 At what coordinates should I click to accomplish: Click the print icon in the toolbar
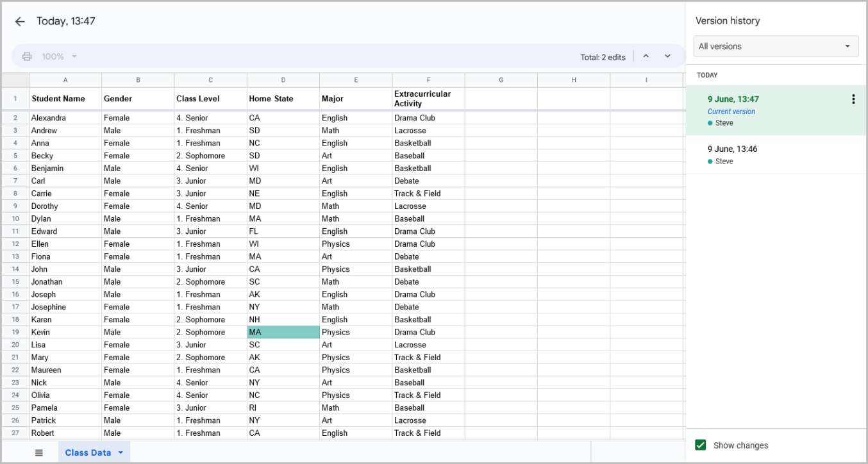click(x=27, y=56)
